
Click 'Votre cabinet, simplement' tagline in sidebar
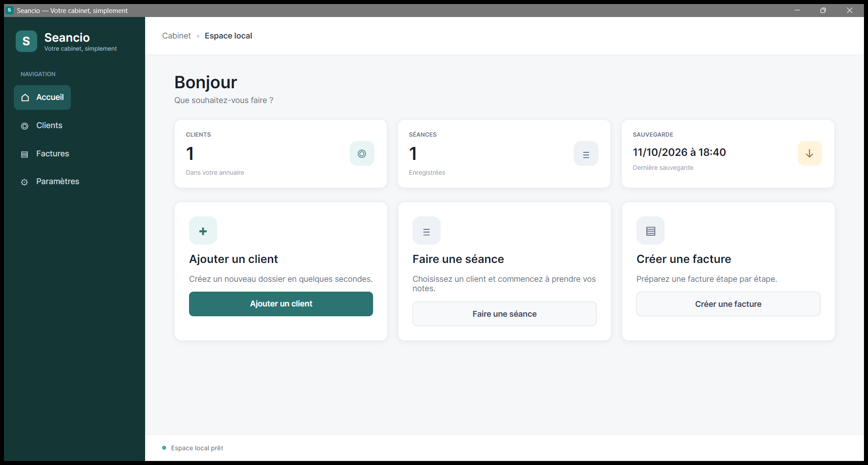click(x=81, y=49)
